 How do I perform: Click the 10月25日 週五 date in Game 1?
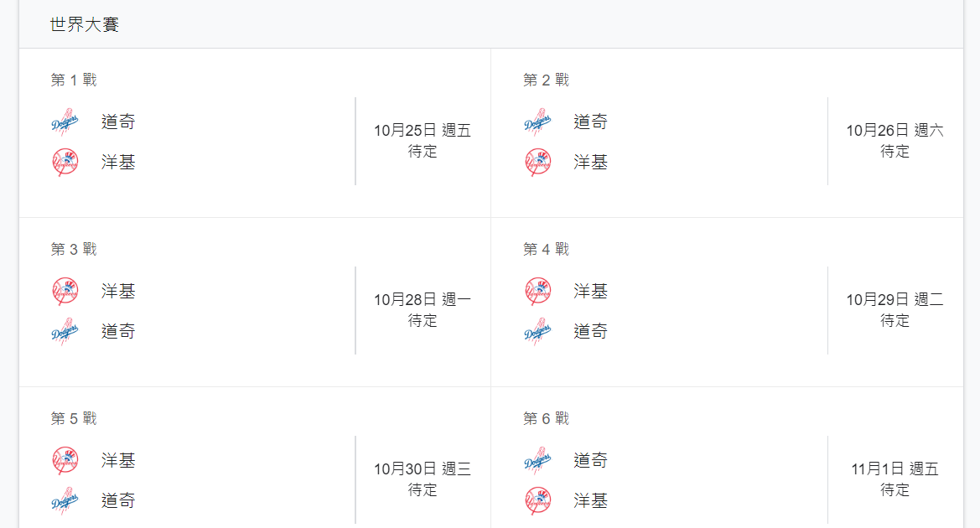pyautogui.click(x=423, y=130)
